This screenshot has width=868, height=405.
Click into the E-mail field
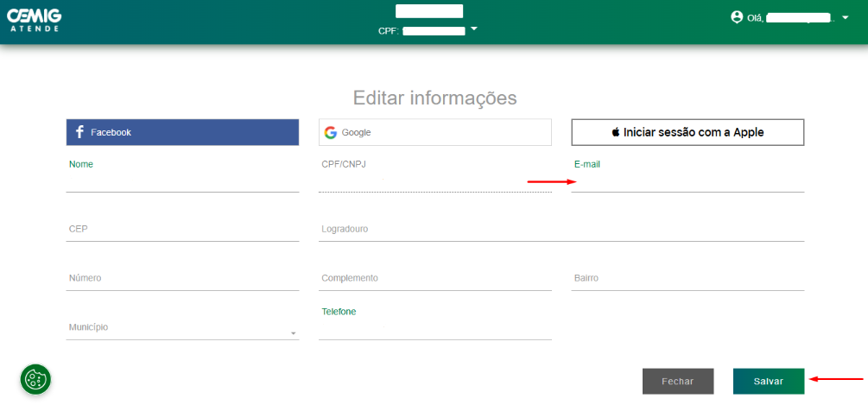pyautogui.click(x=687, y=181)
